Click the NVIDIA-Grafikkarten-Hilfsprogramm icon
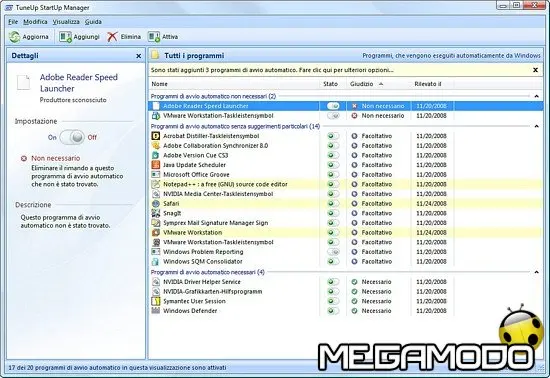Screen dimensions: 550x378 [x=156, y=291]
